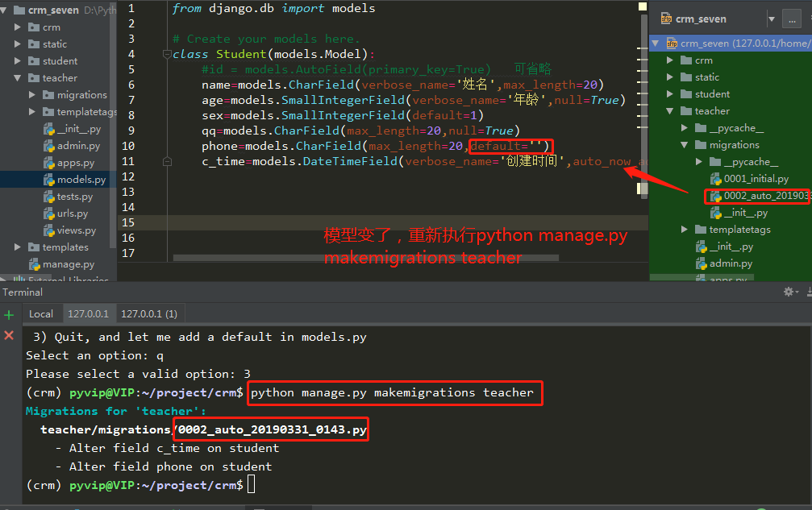
Task: Open 0001_initial.py in remote host panel
Action: (x=756, y=179)
